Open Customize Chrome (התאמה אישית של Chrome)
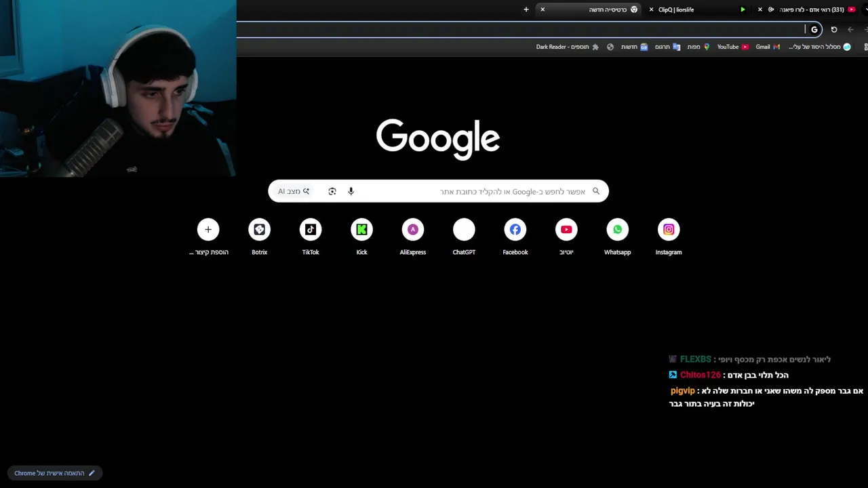This screenshot has width=868, height=488. point(55,473)
